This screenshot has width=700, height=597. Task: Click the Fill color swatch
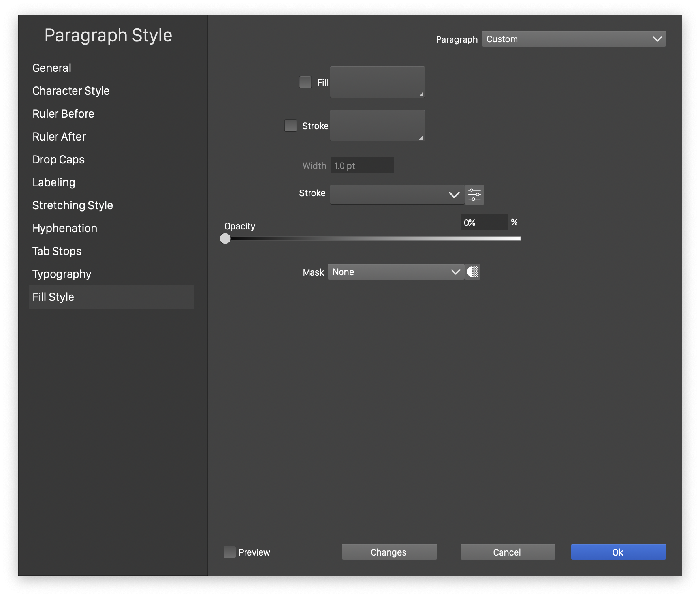click(377, 82)
